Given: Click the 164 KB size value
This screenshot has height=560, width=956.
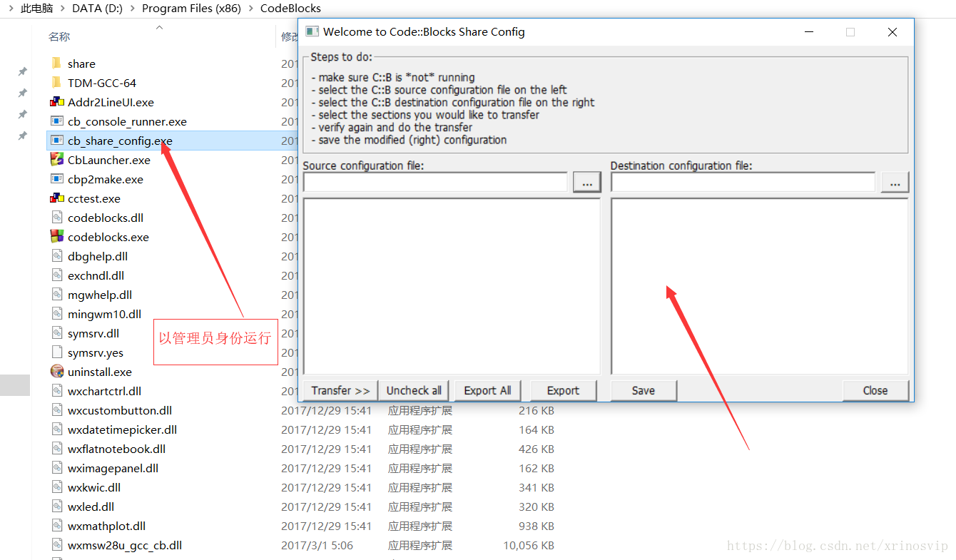Looking at the screenshot, I should pos(537,429).
